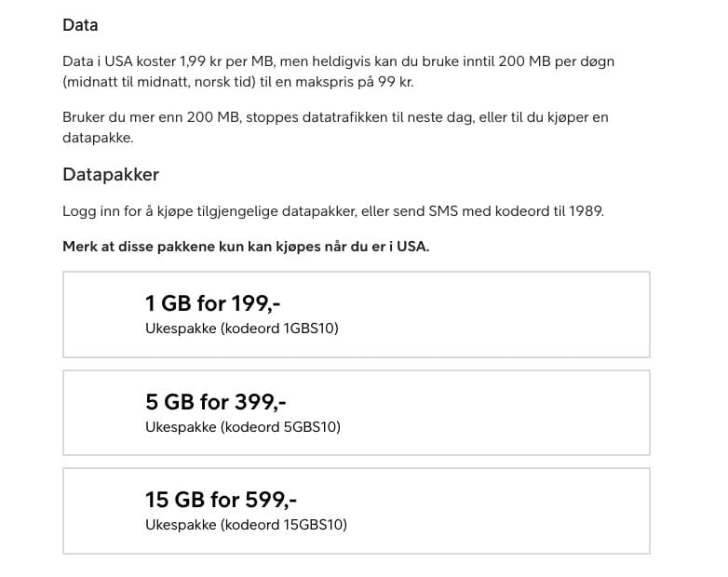This screenshot has width=728, height=577.
Task: Click the Data heading
Action: 80,25
